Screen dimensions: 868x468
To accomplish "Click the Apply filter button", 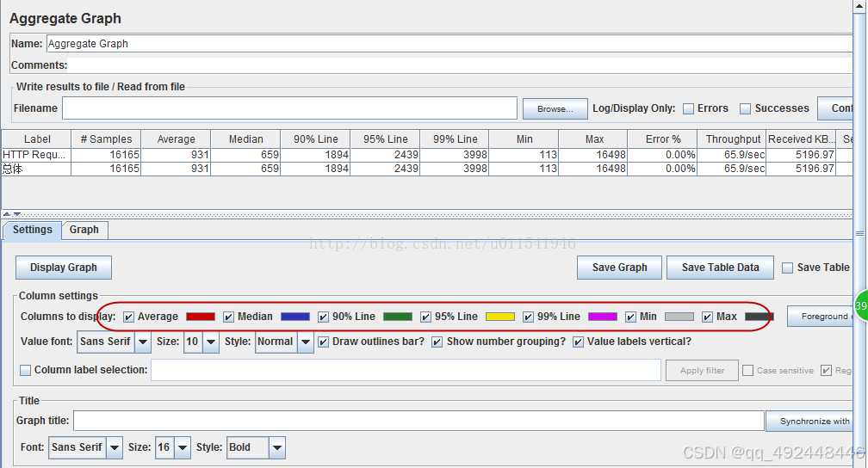I will 702,370.
